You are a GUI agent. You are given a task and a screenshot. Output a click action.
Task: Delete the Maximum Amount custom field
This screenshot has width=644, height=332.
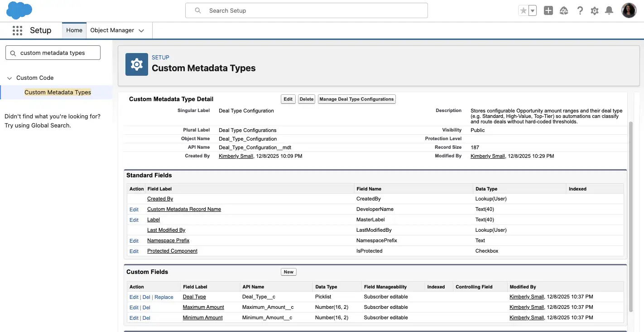[146, 308]
